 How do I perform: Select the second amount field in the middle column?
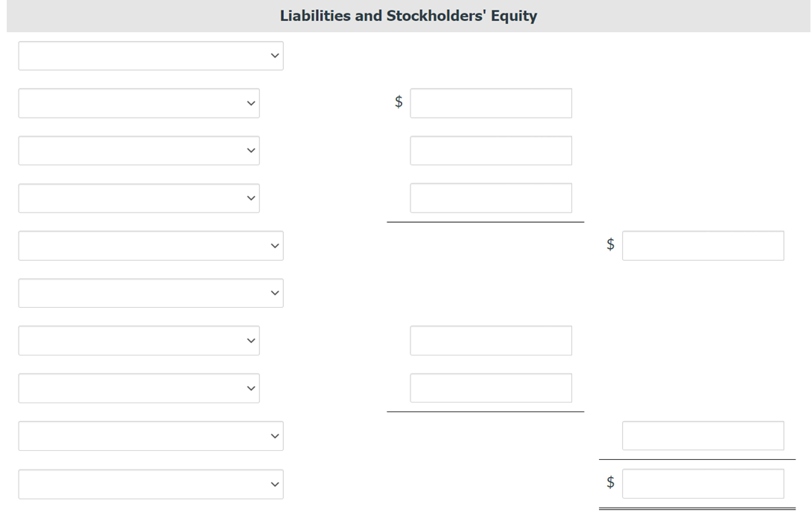[x=491, y=151]
